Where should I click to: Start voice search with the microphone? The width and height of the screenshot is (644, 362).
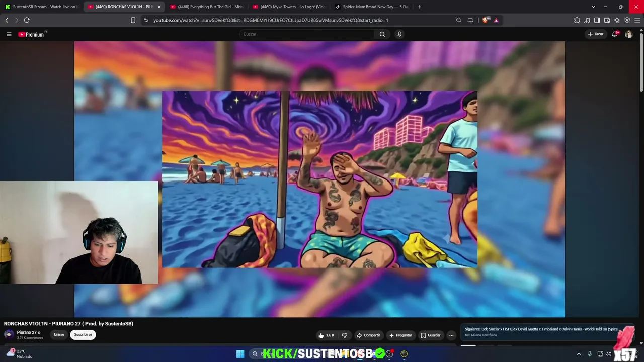tap(399, 34)
